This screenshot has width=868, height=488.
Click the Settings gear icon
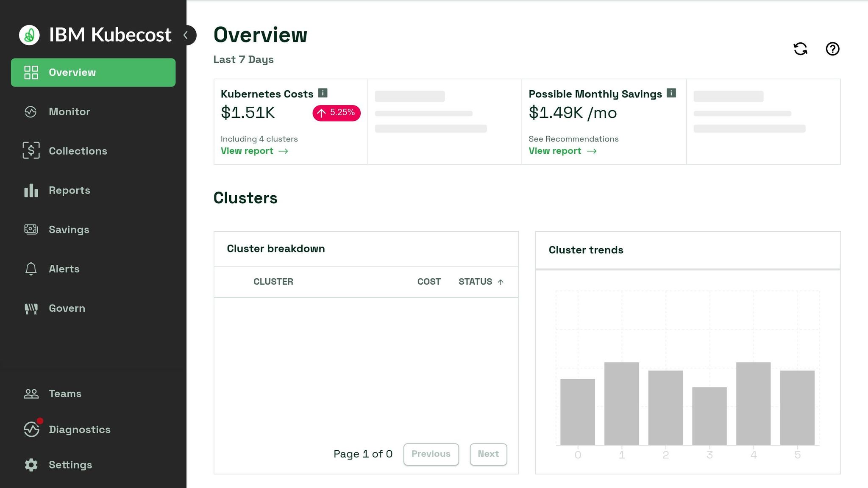click(x=31, y=465)
